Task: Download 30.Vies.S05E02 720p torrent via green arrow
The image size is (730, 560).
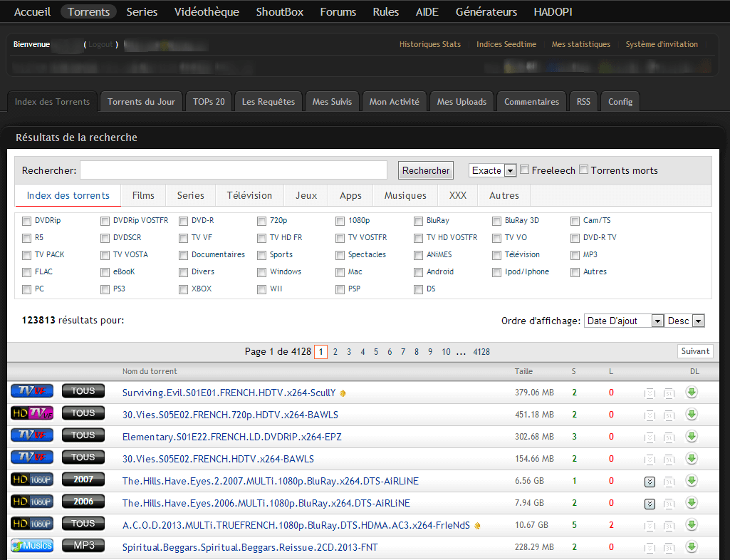Action: (x=692, y=414)
